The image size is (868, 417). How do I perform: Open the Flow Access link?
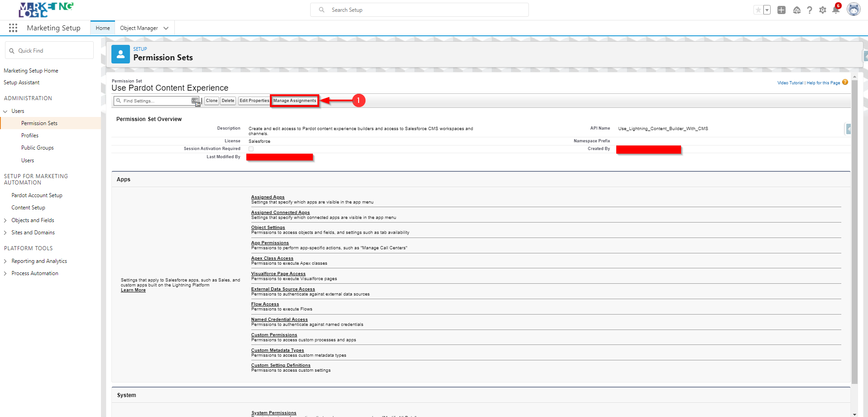click(265, 304)
